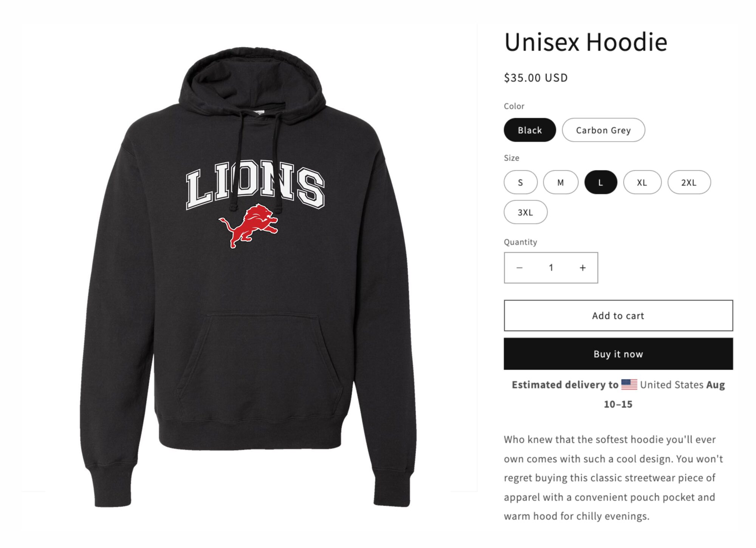
Task: Click the Add to cart button
Action: pyautogui.click(x=618, y=316)
